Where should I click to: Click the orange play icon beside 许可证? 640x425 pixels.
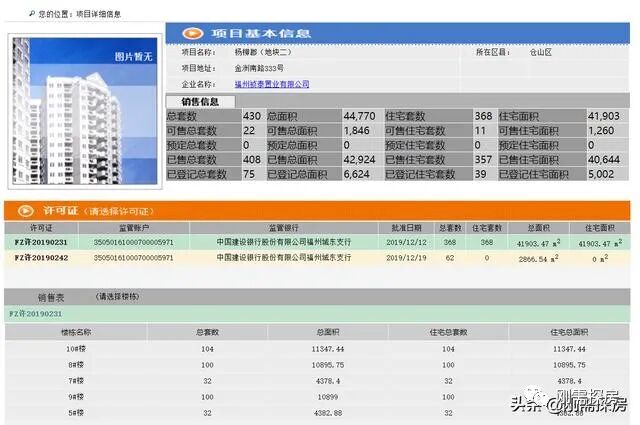tap(25, 211)
